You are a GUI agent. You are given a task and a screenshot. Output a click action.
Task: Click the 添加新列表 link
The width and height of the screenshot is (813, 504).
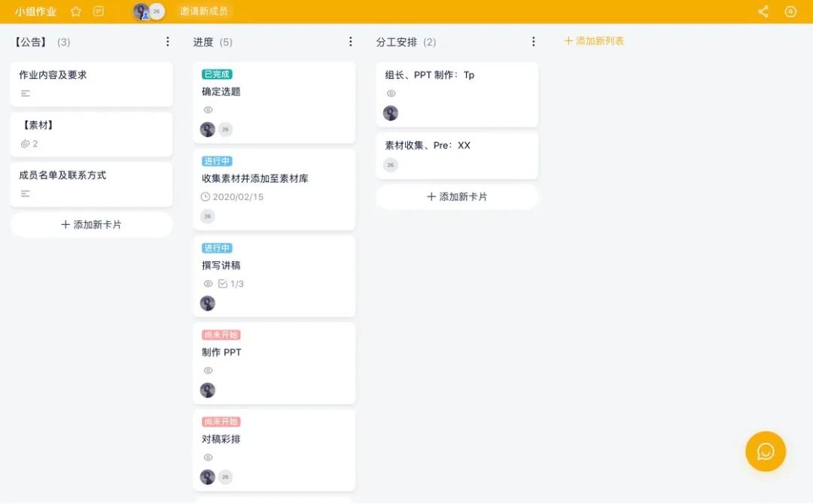(594, 41)
